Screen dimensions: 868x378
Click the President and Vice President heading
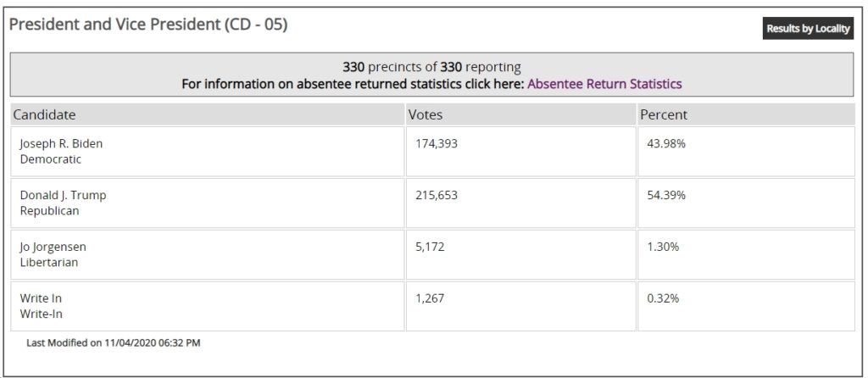tap(148, 25)
